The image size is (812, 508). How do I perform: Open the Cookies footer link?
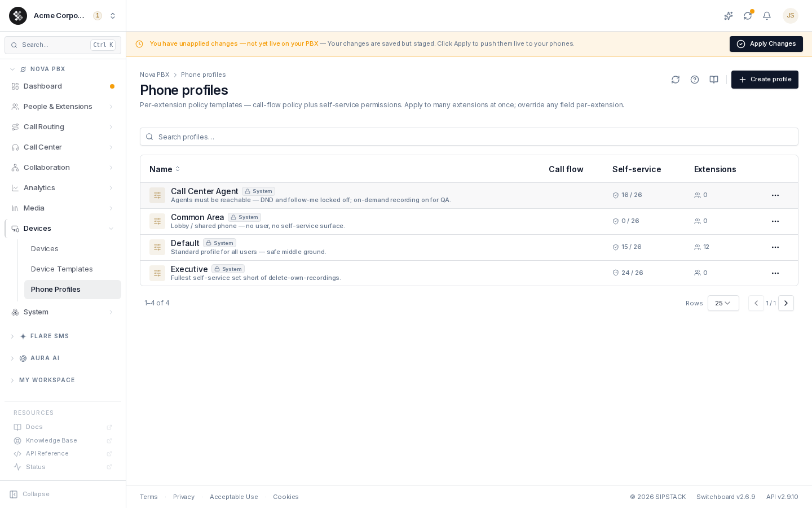coord(286,497)
